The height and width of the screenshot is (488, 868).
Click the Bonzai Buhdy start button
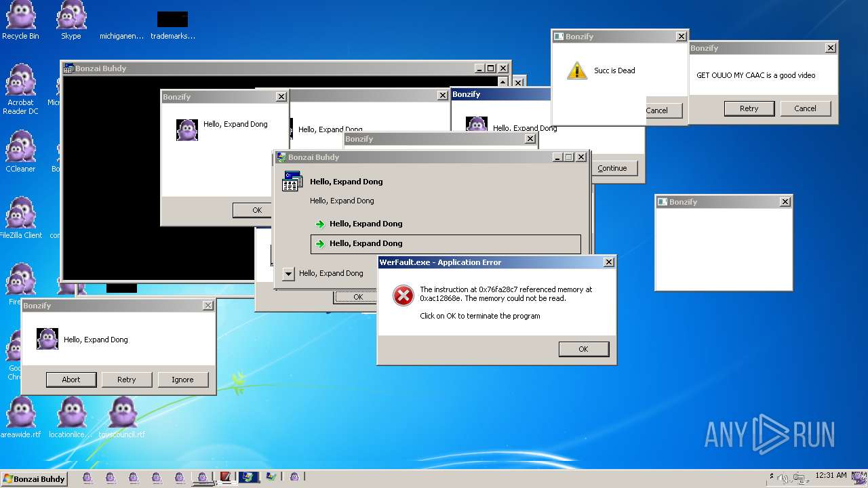tap(34, 479)
